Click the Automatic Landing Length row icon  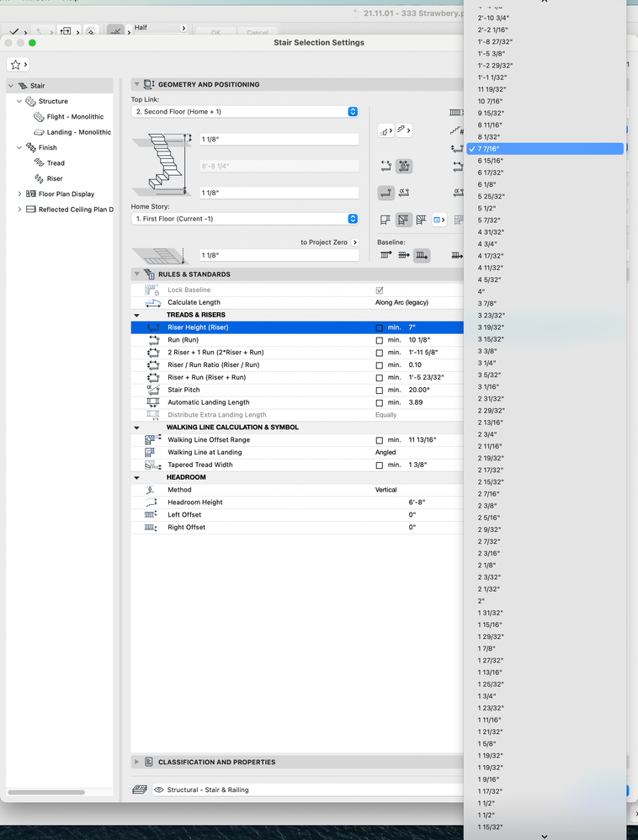tap(153, 402)
